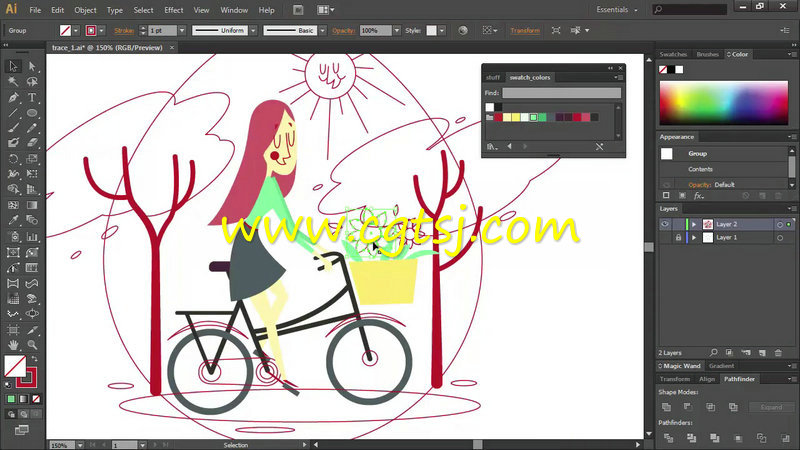Expand Layer 1 contents
Viewport: 800px width, 450px height.
[x=694, y=238]
